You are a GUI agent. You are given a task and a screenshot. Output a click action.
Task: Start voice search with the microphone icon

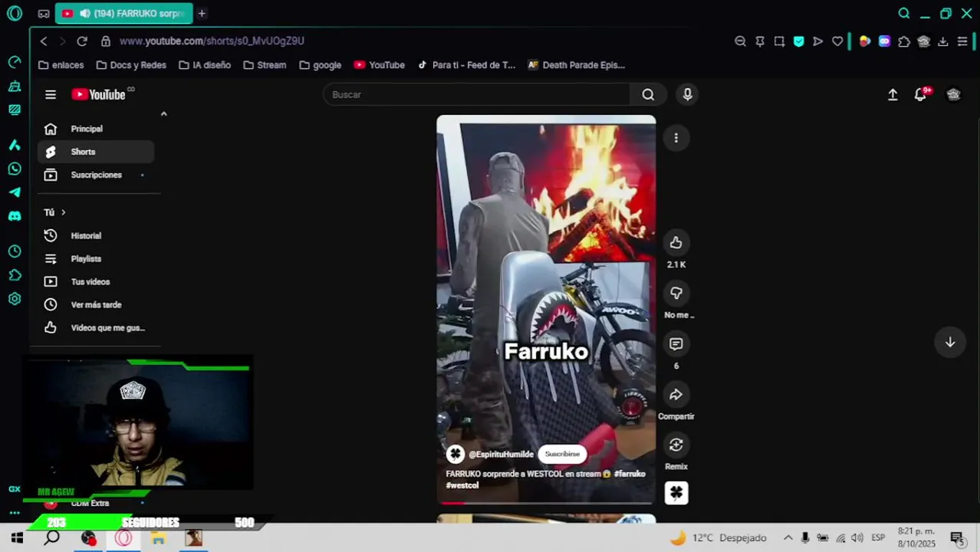(687, 94)
